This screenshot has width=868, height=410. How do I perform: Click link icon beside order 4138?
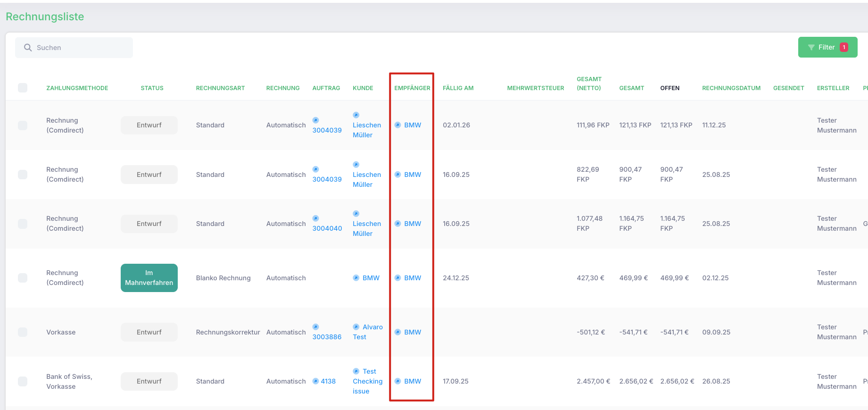pos(316,381)
